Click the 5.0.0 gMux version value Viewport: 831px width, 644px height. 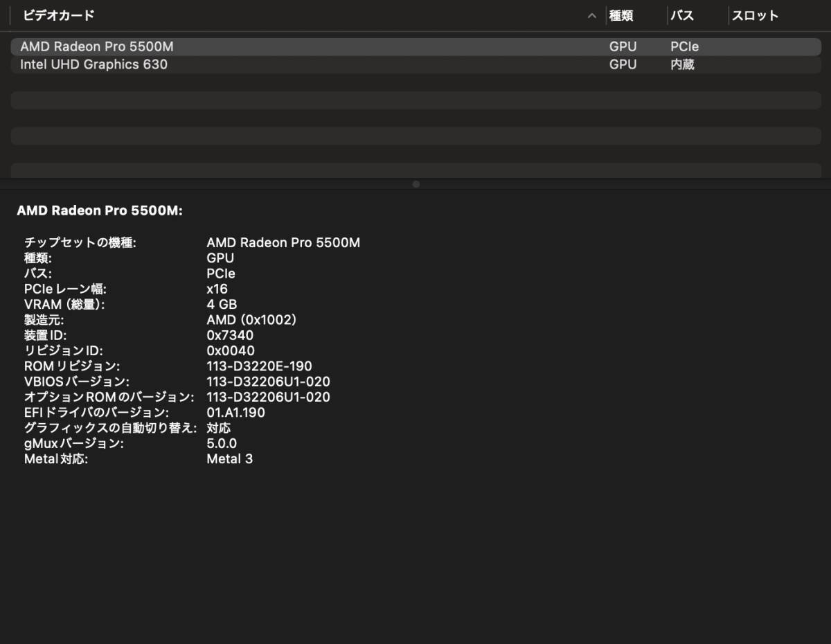coord(222,443)
